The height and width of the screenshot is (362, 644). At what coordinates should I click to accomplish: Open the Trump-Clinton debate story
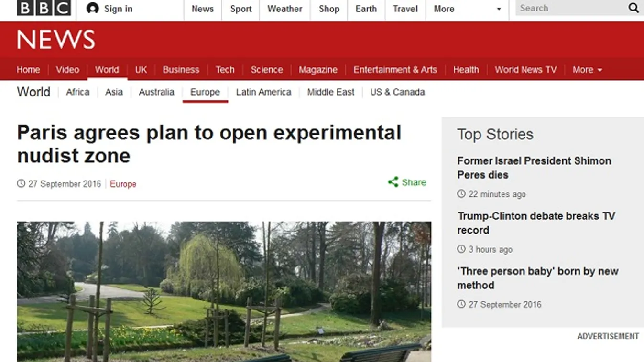536,223
